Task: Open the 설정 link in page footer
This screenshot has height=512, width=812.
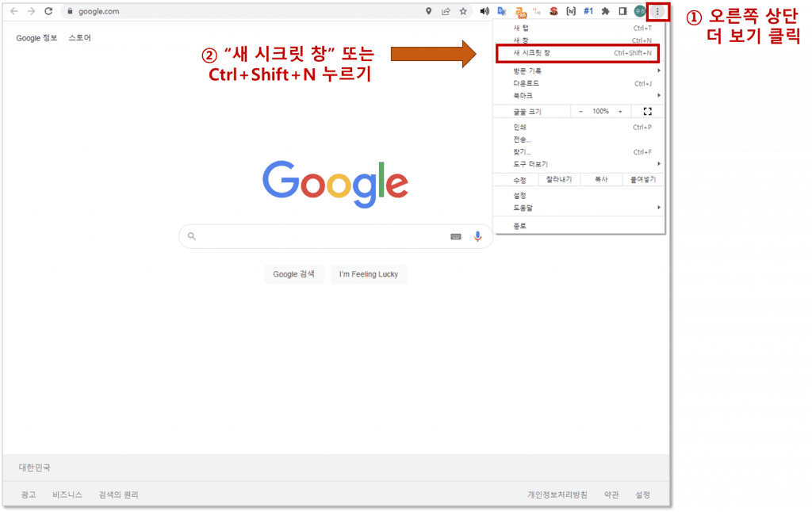Action: (642, 495)
